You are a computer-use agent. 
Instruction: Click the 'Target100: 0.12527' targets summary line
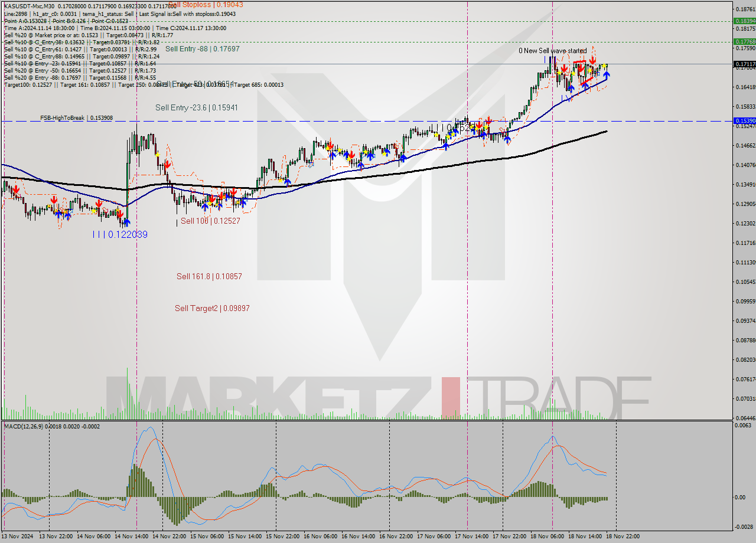click(144, 84)
